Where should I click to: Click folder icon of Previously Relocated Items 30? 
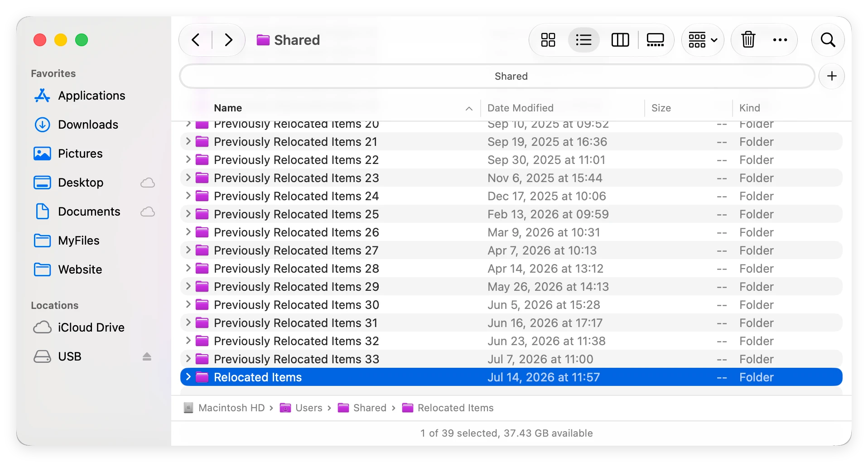pos(202,304)
